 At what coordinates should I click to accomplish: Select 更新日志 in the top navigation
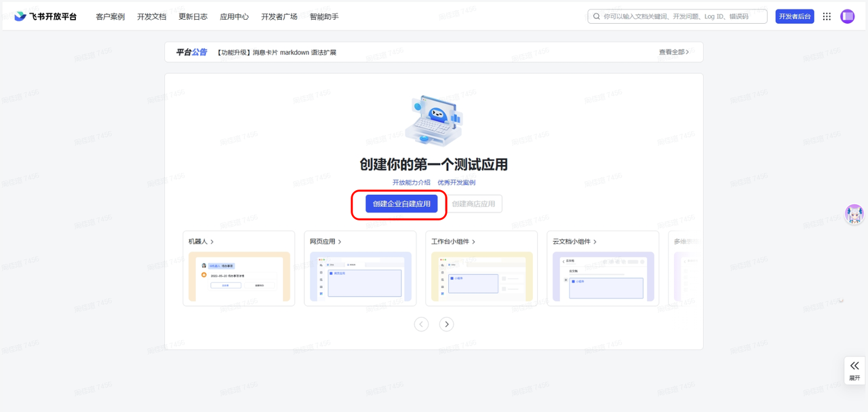(x=193, y=16)
